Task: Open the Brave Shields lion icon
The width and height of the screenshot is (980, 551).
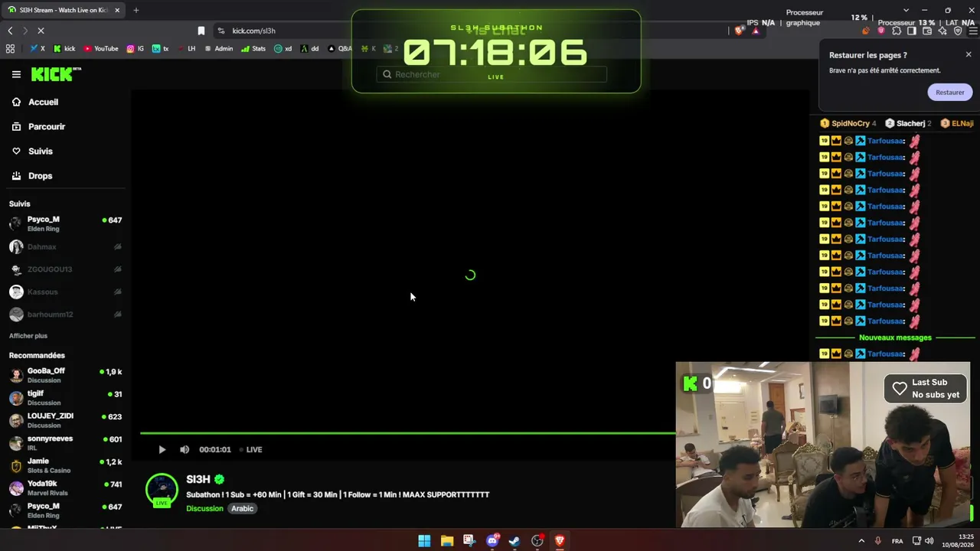Action: [739, 31]
